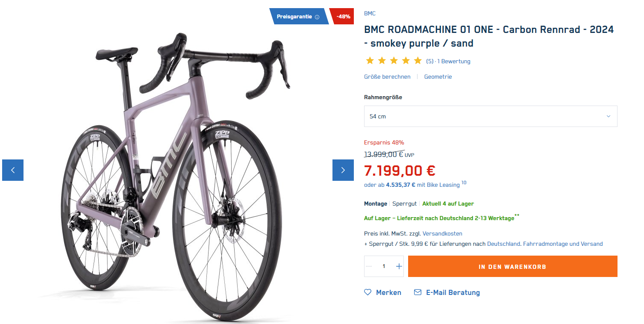
Task: Click the heart Merken icon
Action: (368, 292)
